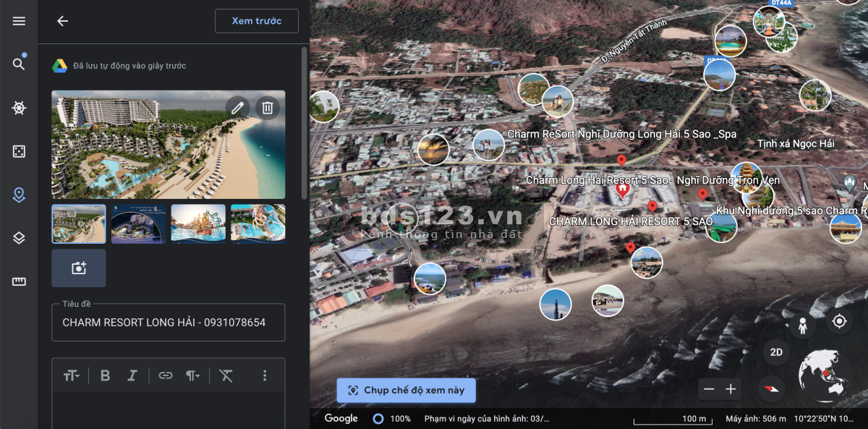Viewport: 868px width, 429px height.
Task: Add a new photo with camera-plus button
Action: tap(79, 268)
